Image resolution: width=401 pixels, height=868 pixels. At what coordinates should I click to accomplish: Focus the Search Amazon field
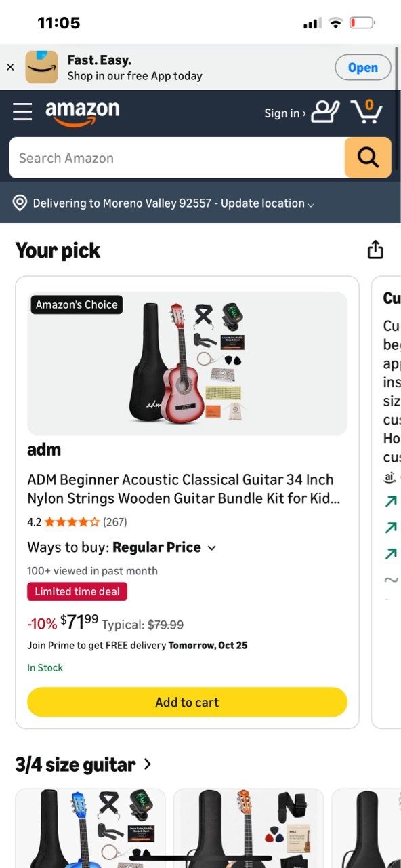[x=177, y=157]
